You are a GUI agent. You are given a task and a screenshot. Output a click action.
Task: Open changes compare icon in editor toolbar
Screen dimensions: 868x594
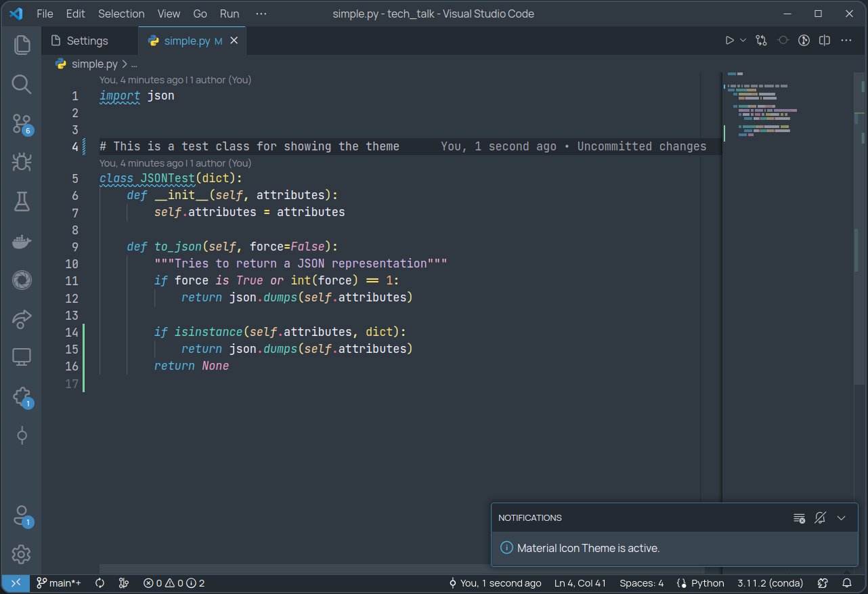pos(762,41)
